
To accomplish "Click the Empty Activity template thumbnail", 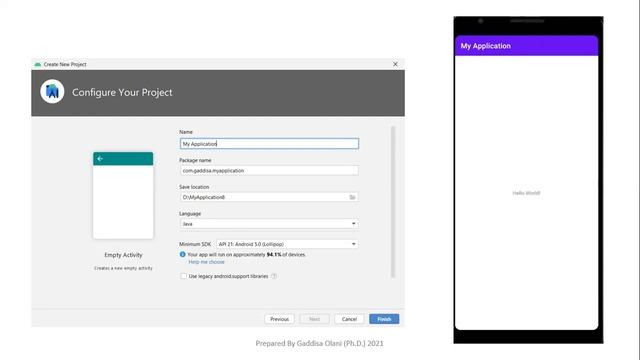I will pyautogui.click(x=123, y=195).
